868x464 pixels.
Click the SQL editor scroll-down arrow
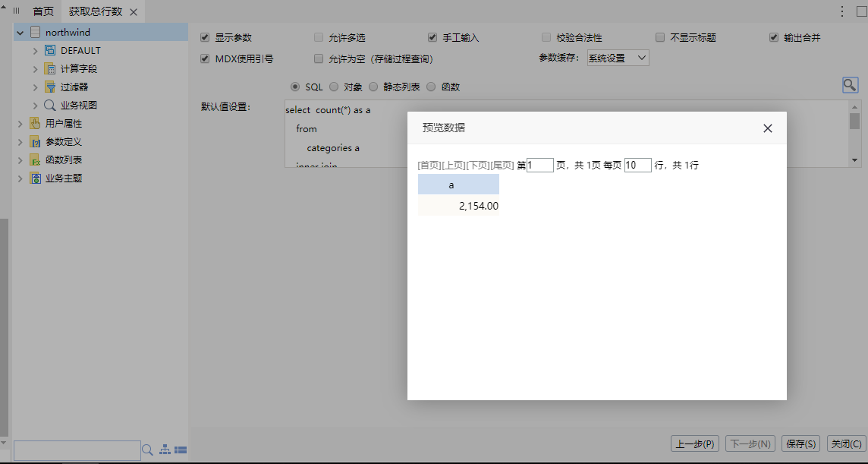[x=854, y=160]
